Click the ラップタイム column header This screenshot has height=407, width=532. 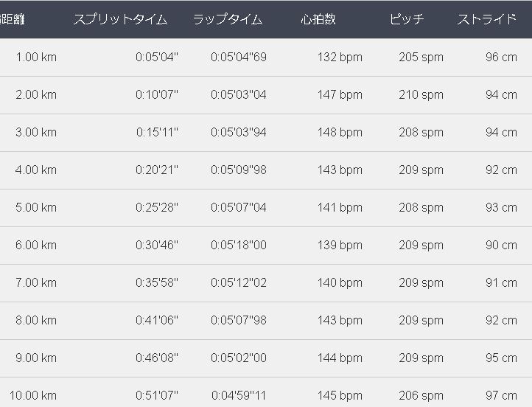[x=228, y=19]
